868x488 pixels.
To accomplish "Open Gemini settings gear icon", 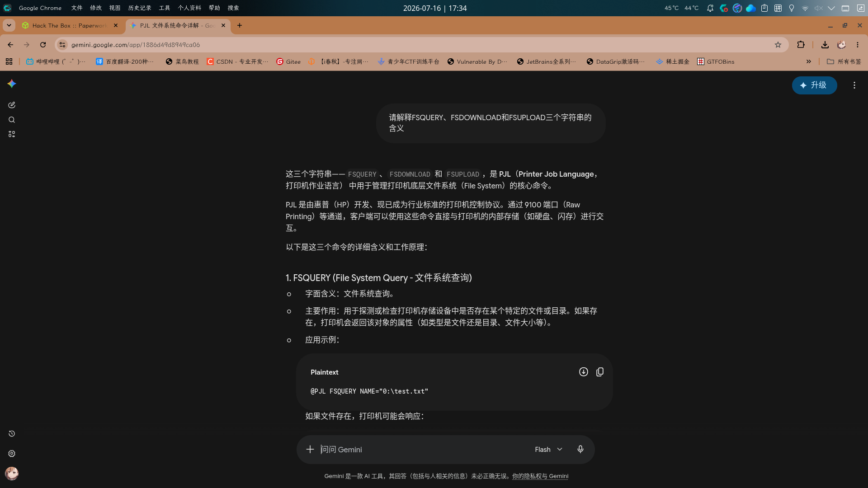I will pos(12,454).
